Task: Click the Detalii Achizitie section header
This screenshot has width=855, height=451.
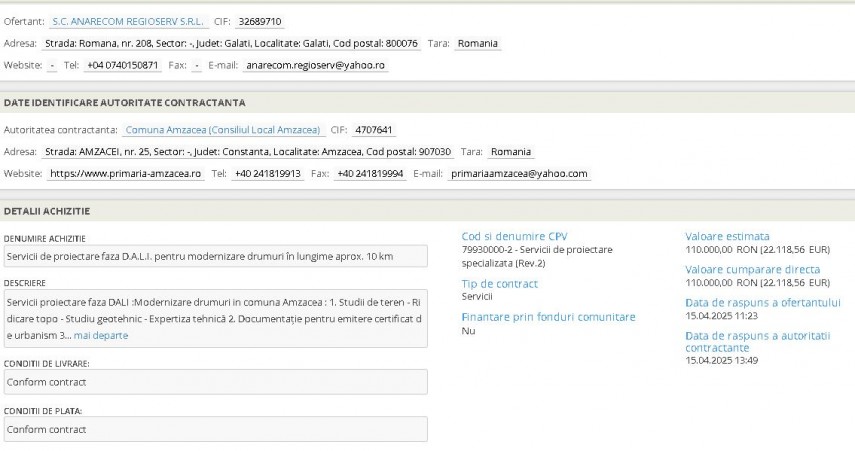Action: point(48,211)
